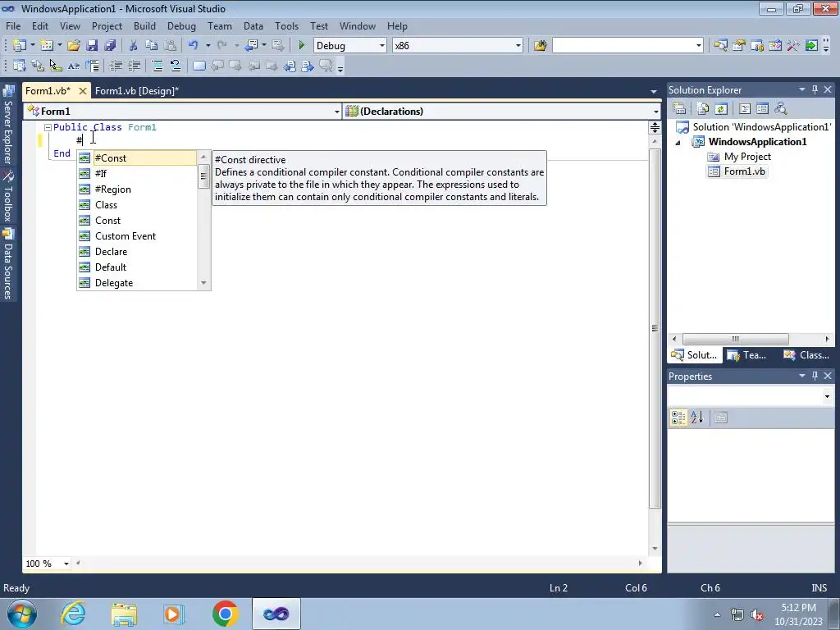Click the Add New Item toolbar icon

(47, 46)
